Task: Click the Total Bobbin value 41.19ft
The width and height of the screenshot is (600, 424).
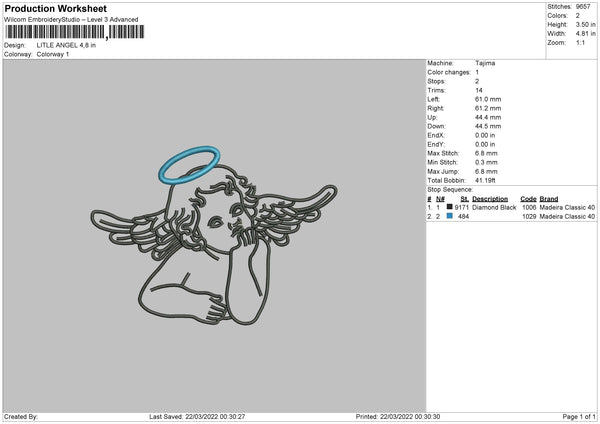Action: (486, 181)
